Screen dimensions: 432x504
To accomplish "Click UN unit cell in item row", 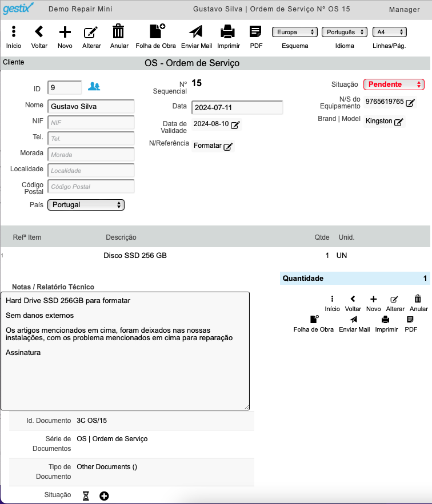I will pyautogui.click(x=342, y=256).
